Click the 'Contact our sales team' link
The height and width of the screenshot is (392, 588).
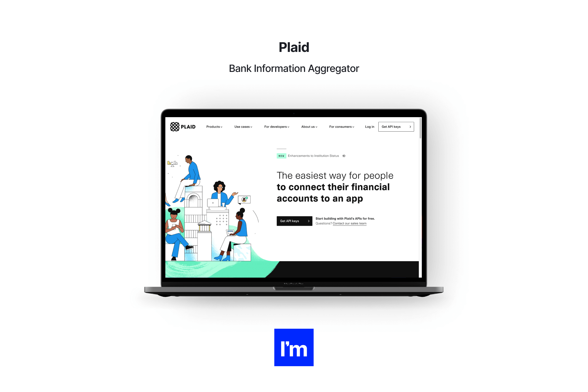[x=349, y=223]
